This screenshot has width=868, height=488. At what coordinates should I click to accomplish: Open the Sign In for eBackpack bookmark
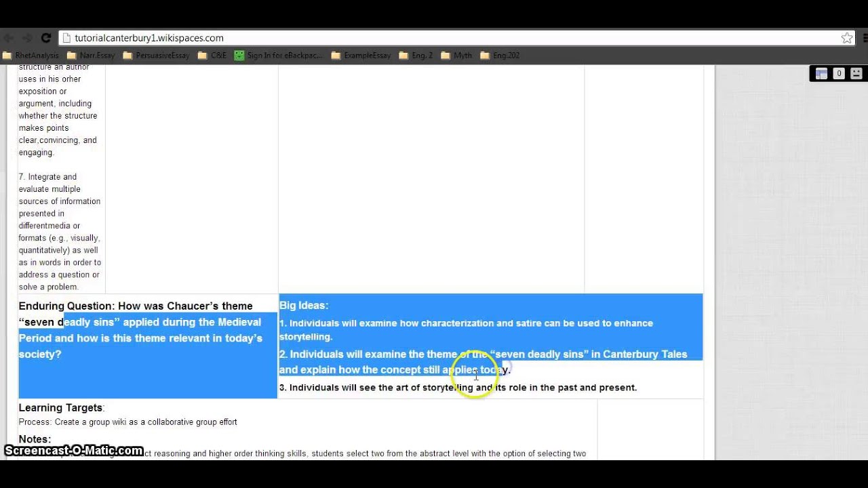point(279,56)
